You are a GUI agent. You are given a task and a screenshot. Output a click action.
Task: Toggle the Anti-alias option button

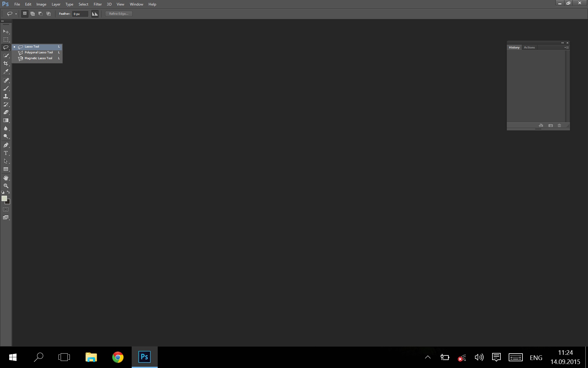pos(95,14)
